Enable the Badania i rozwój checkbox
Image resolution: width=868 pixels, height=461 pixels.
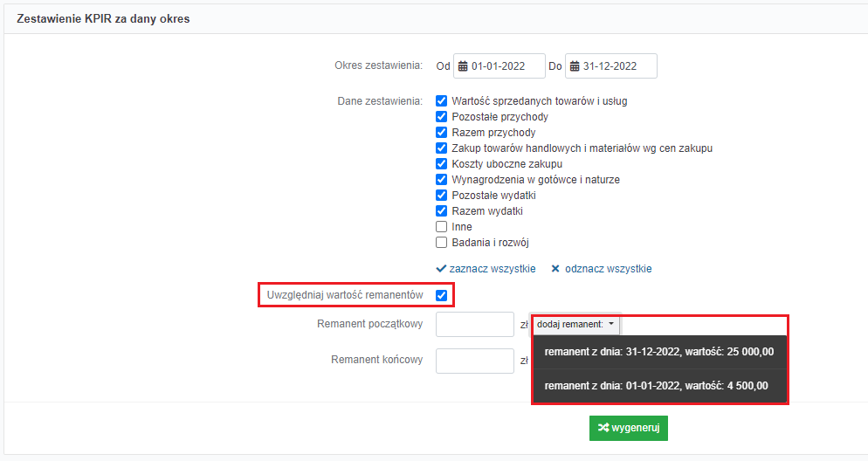(441, 243)
